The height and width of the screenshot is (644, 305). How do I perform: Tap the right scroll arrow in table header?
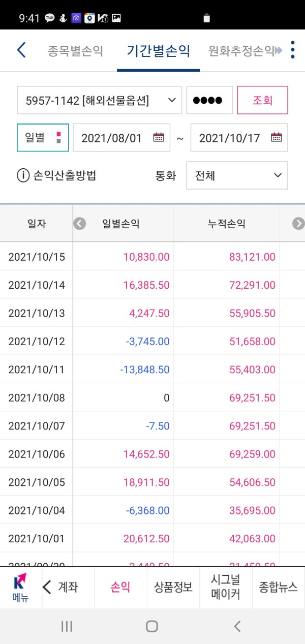click(x=299, y=224)
